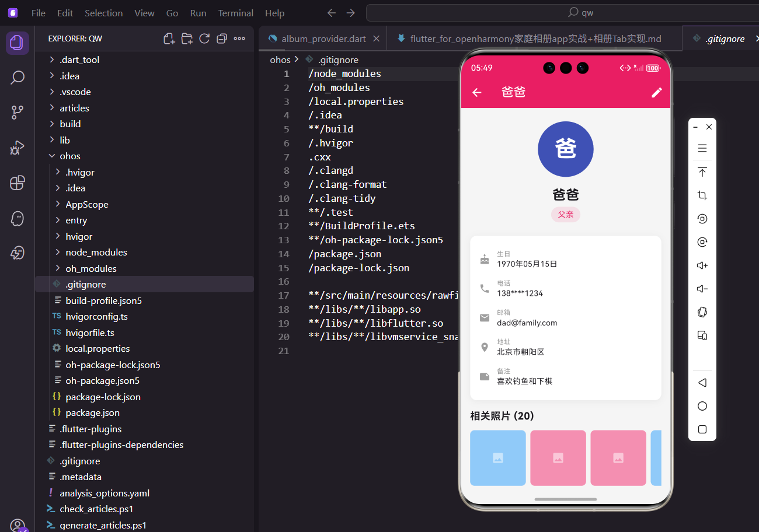The image size is (759, 532).
Task: Open Explorer more actions menu
Action: coord(239,38)
